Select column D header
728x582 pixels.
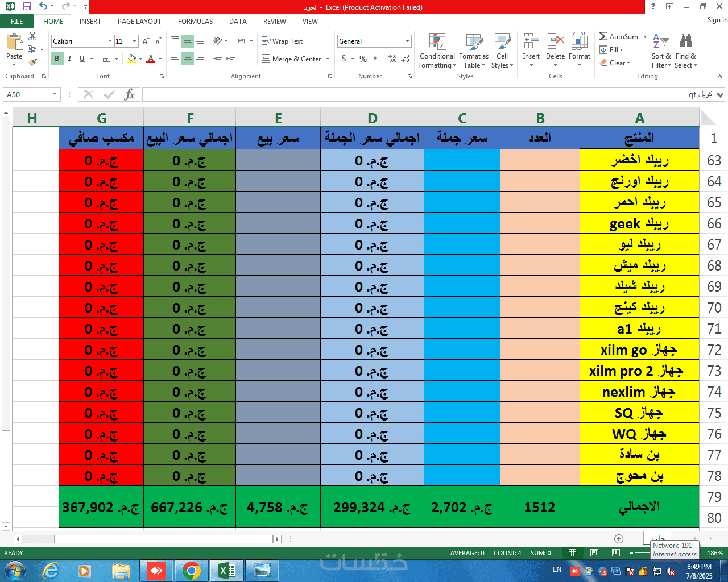point(373,118)
